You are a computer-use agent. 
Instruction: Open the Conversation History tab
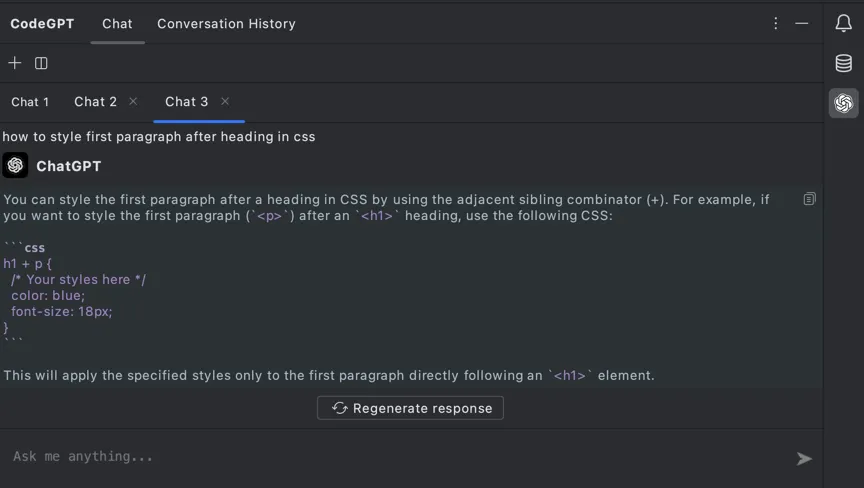coord(226,24)
